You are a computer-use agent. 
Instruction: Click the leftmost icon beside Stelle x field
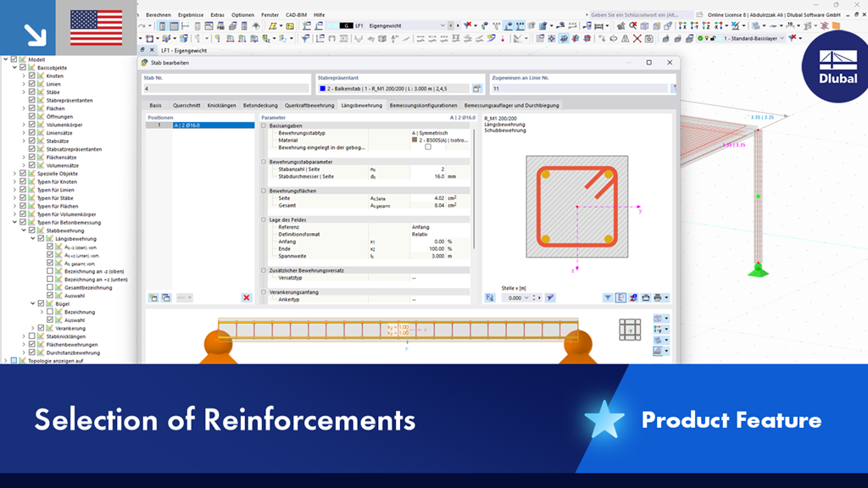click(x=490, y=297)
